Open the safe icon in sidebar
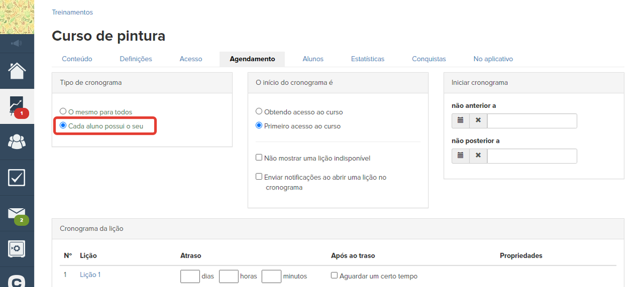 coord(17,248)
